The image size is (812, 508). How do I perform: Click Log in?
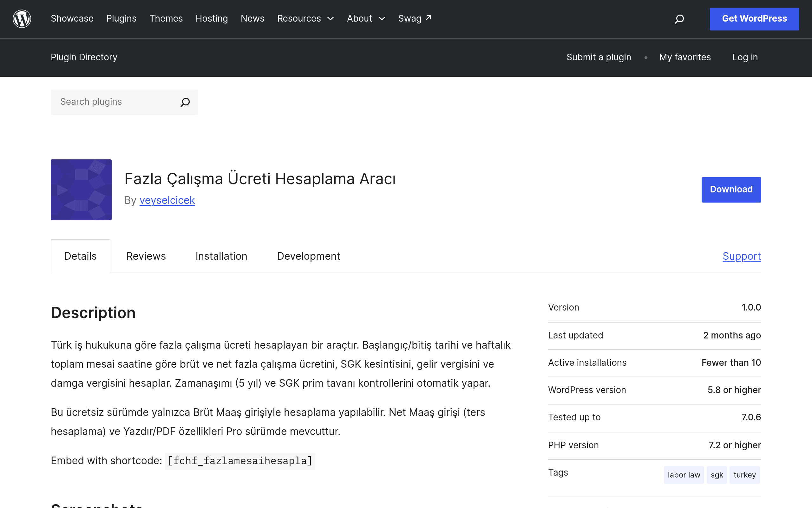[x=745, y=57]
